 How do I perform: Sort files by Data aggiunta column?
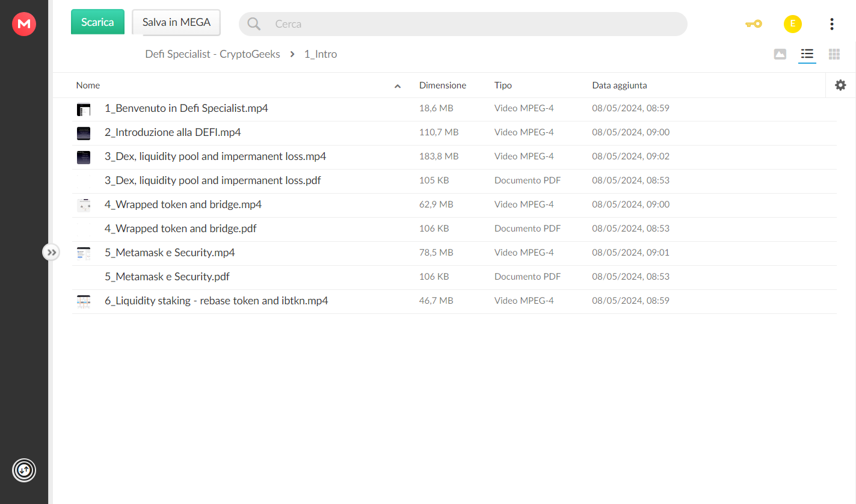tap(620, 85)
